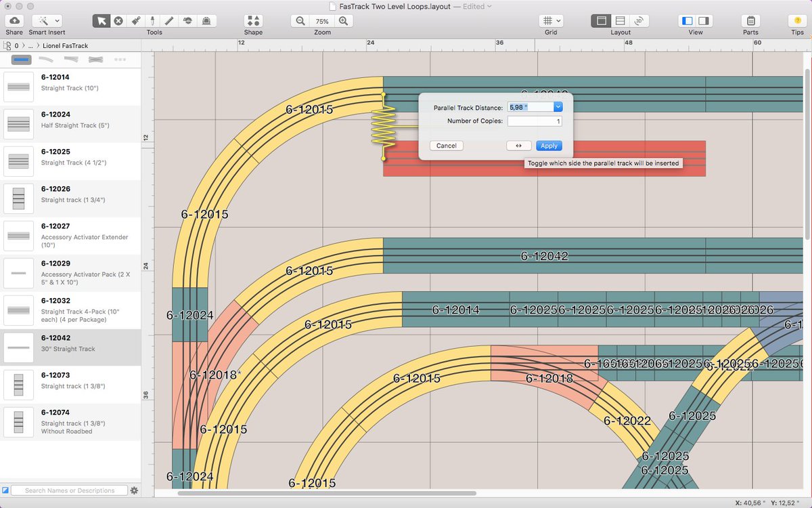The height and width of the screenshot is (508, 812).
Task: Open the Smart Insert dropdown
Action: click(47, 21)
